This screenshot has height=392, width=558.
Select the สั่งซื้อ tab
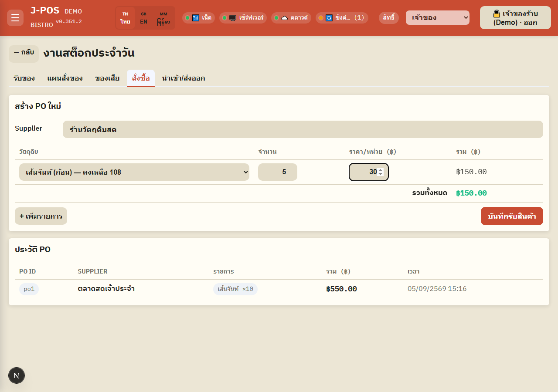(141, 78)
